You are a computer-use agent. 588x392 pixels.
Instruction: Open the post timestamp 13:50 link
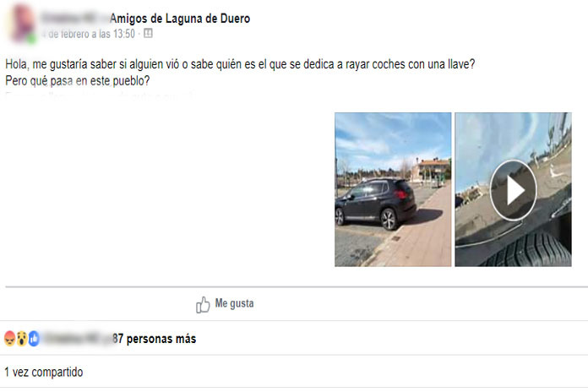[x=89, y=34]
